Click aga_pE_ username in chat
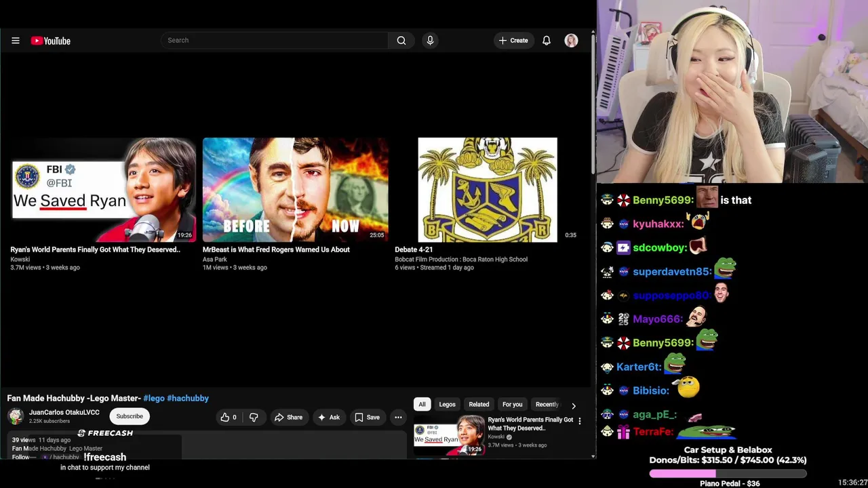This screenshot has height=488, width=868. click(x=655, y=415)
